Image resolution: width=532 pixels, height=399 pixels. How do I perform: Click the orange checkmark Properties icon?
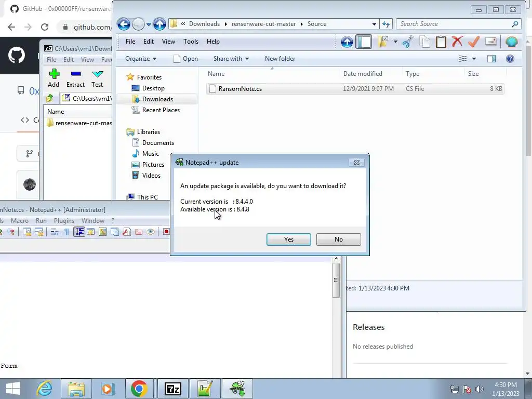click(x=474, y=42)
